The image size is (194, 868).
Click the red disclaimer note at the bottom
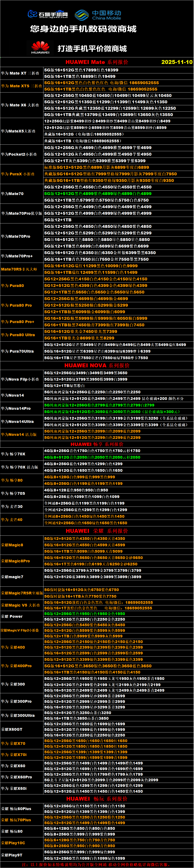coord(97,865)
